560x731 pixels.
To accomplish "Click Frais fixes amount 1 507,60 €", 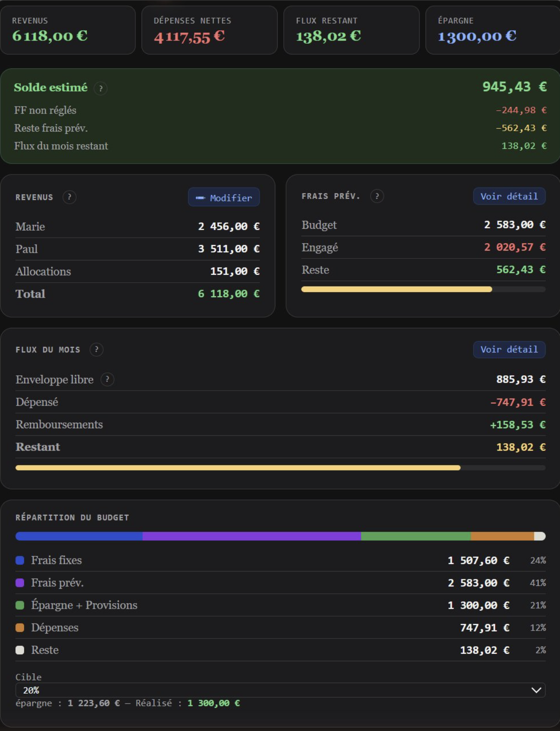I will [x=478, y=560].
